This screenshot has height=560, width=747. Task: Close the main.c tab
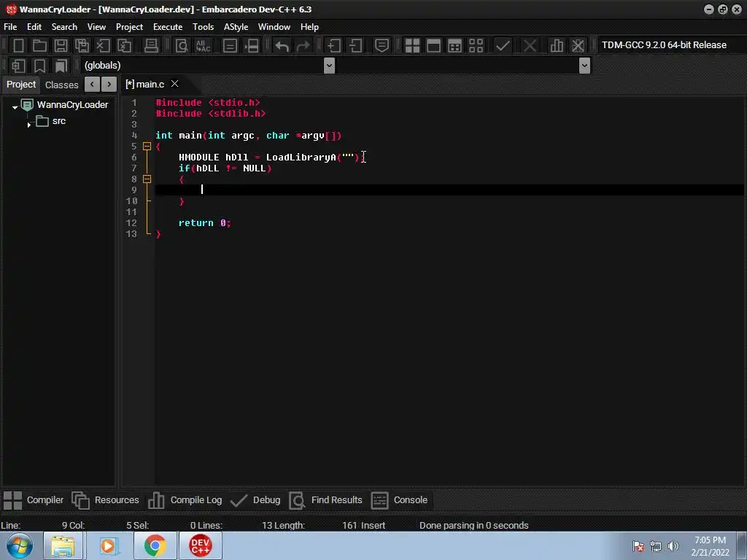(175, 84)
